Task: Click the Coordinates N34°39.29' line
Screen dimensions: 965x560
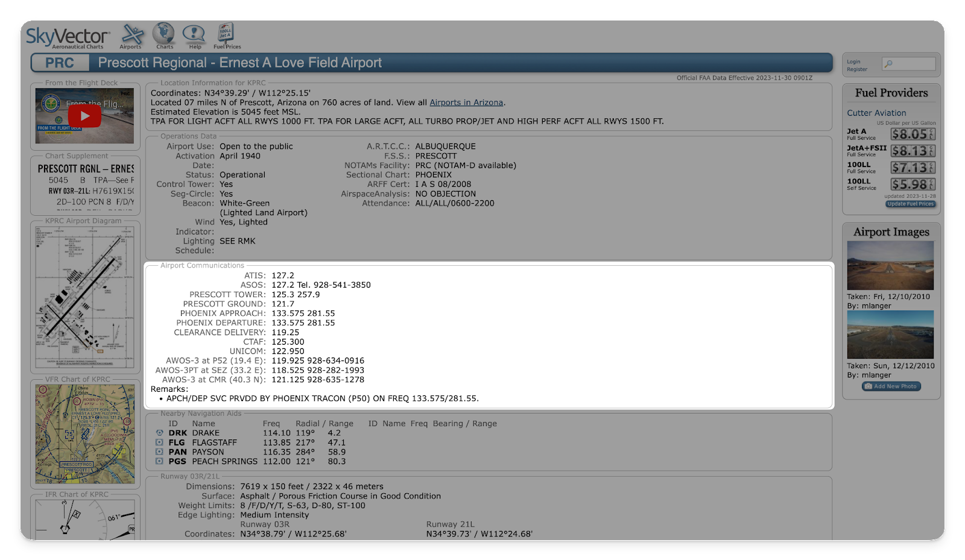Action: 230,93
